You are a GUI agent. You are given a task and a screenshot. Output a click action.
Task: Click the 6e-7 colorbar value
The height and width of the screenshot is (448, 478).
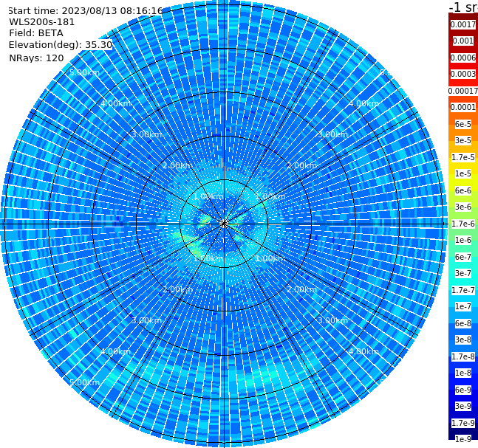[x=463, y=257]
